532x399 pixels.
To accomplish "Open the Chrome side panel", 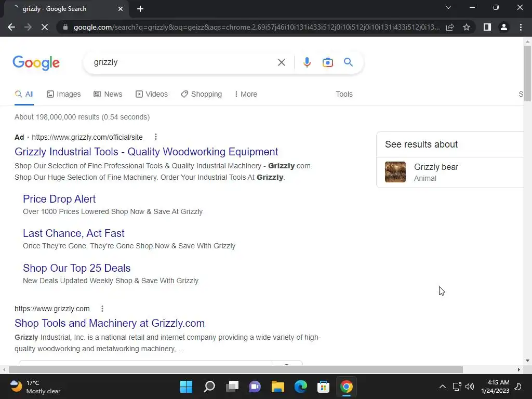I will (x=487, y=27).
